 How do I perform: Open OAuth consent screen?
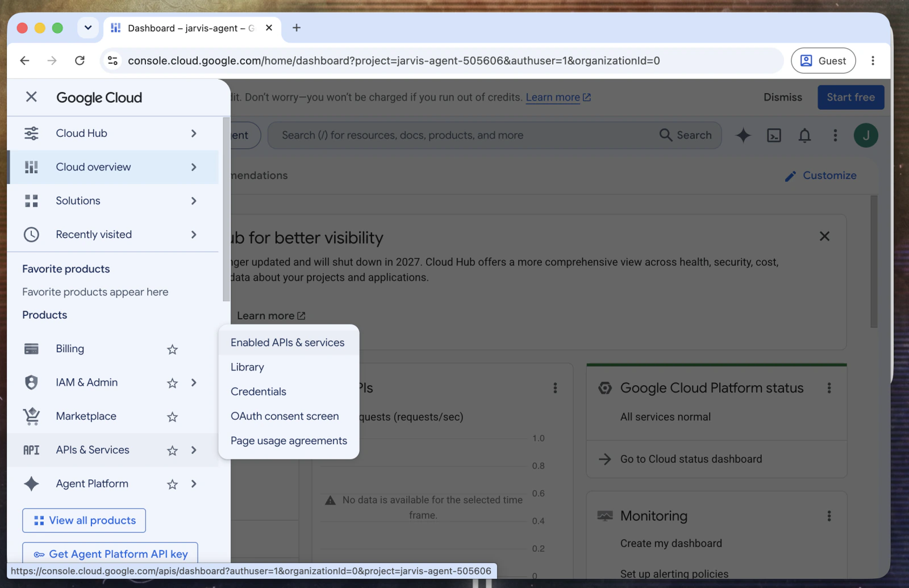click(289, 416)
